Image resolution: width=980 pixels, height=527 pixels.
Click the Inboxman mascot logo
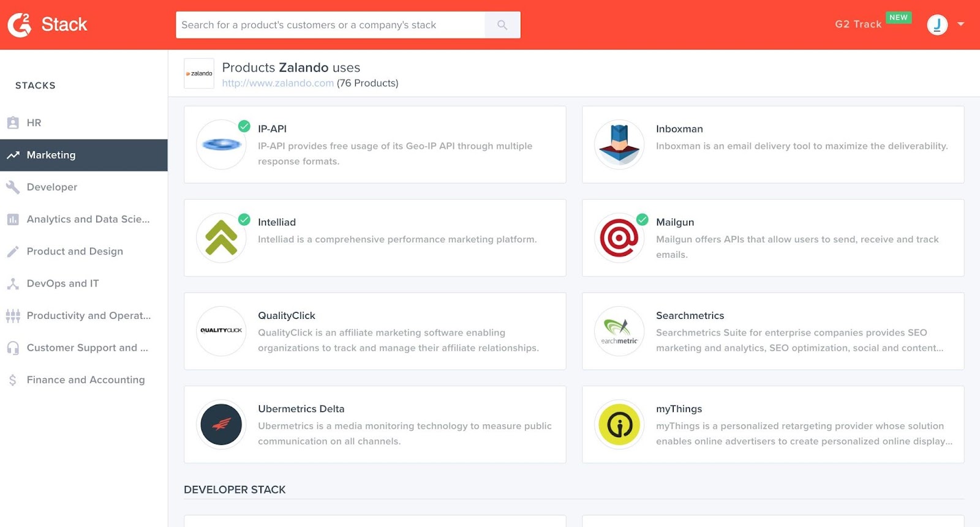click(619, 144)
